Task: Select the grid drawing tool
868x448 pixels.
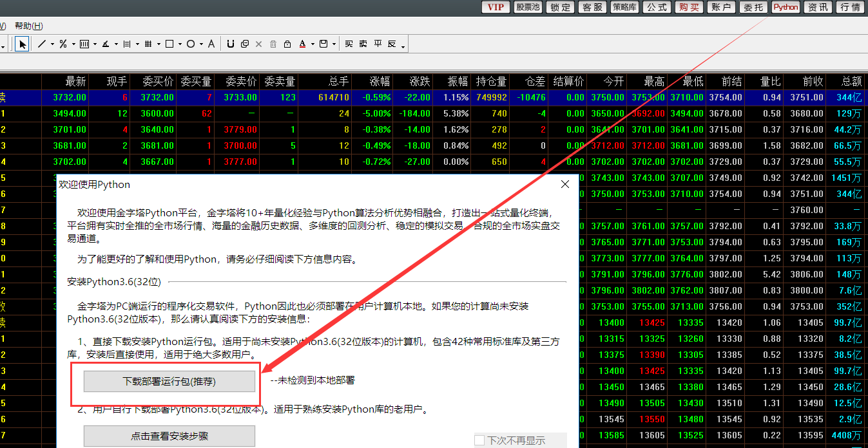Action: [148, 44]
